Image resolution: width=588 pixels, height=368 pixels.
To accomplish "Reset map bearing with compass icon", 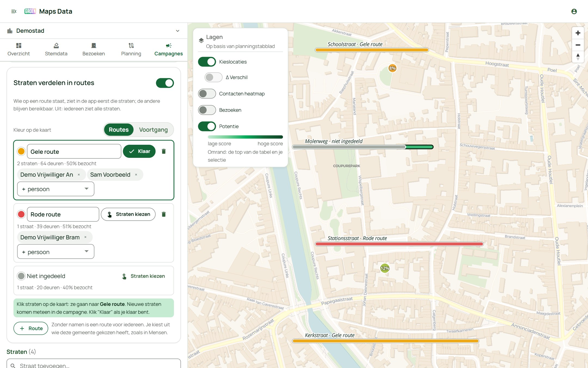I will pyautogui.click(x=578, y=57).
